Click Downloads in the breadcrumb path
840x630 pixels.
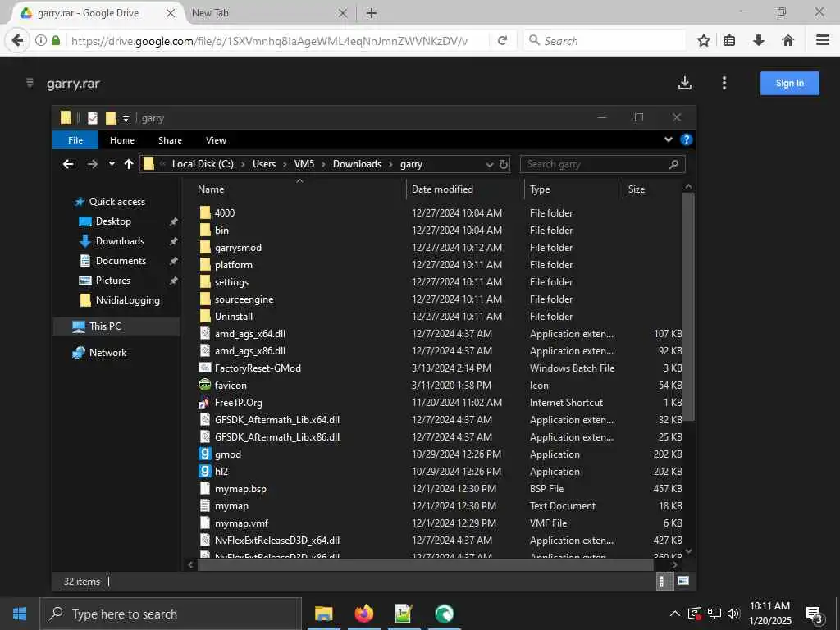(357, 164)
